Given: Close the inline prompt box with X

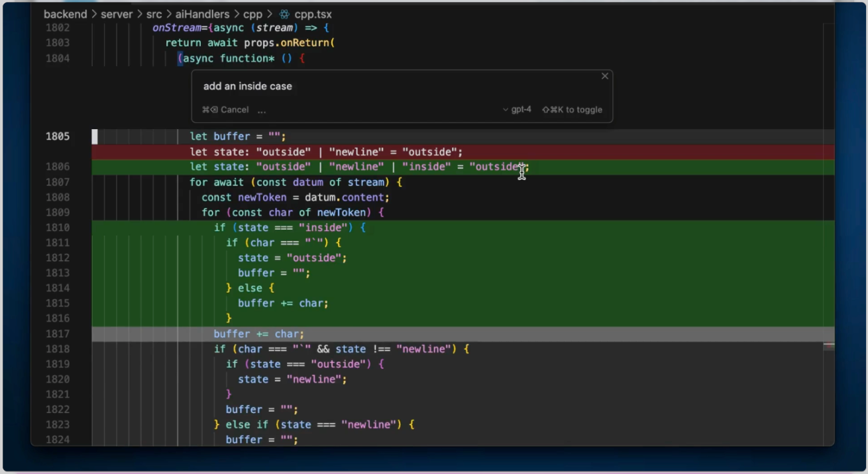Looking at the screenshot, I should 604,76.
